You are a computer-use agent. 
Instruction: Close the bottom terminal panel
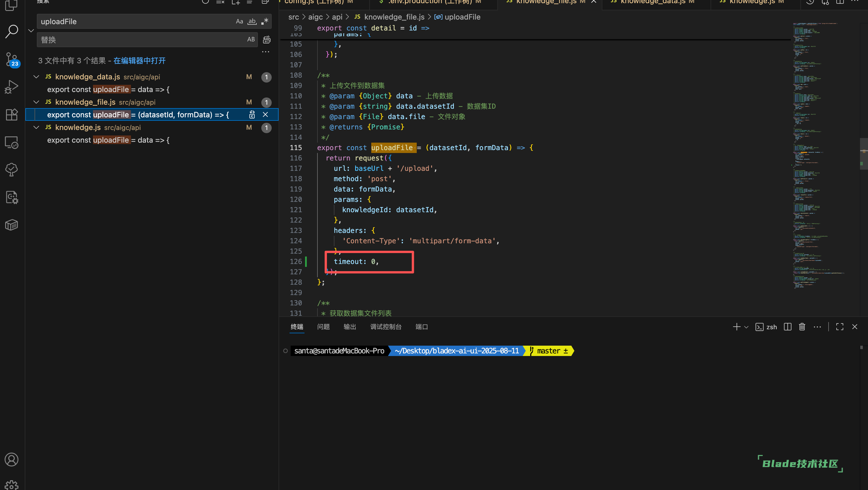pos(855,327)
